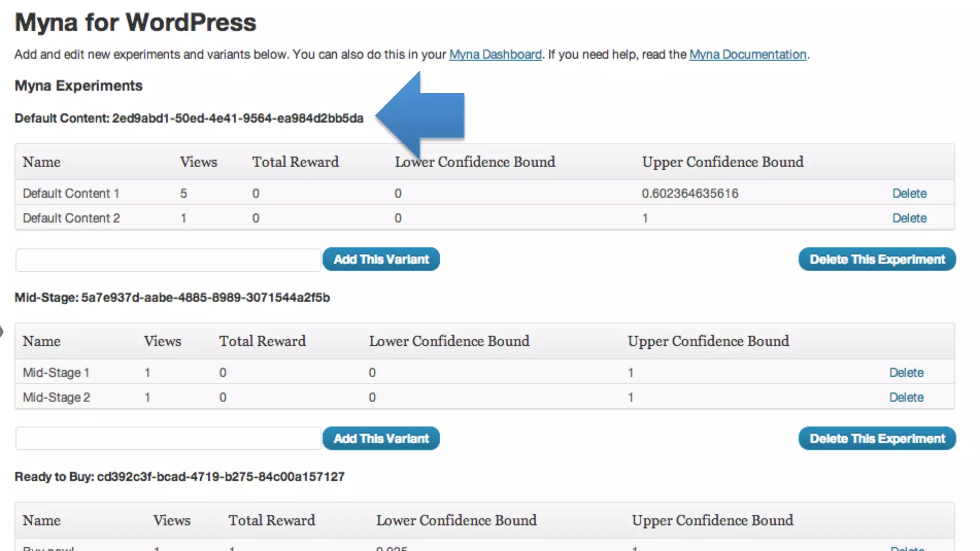Click Add This Variant under Mid-Stage

coord(381,439)
